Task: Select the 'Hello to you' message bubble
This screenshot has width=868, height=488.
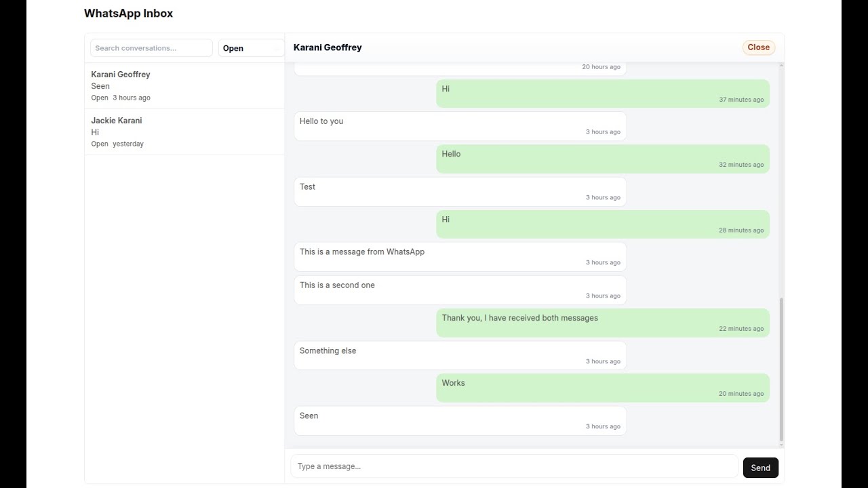Action: (460, 126)
